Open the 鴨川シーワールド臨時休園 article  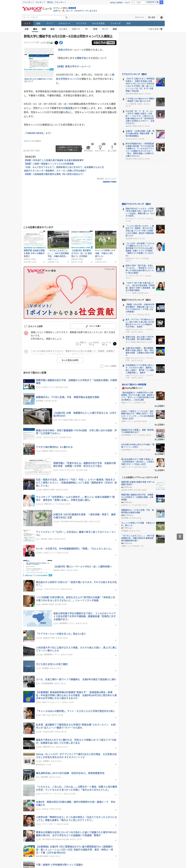(83, 567)
